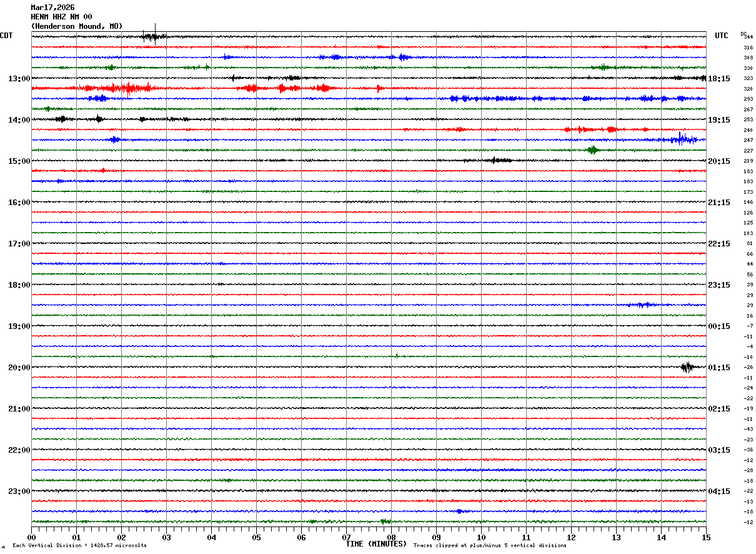Select the 13:00 CDT row label

pos(19,78)
